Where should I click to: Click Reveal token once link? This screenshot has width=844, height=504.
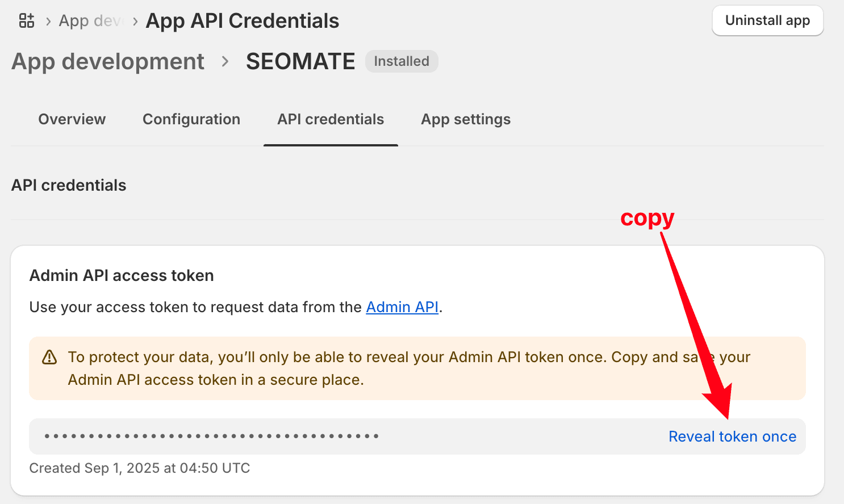tap(732, 436)
